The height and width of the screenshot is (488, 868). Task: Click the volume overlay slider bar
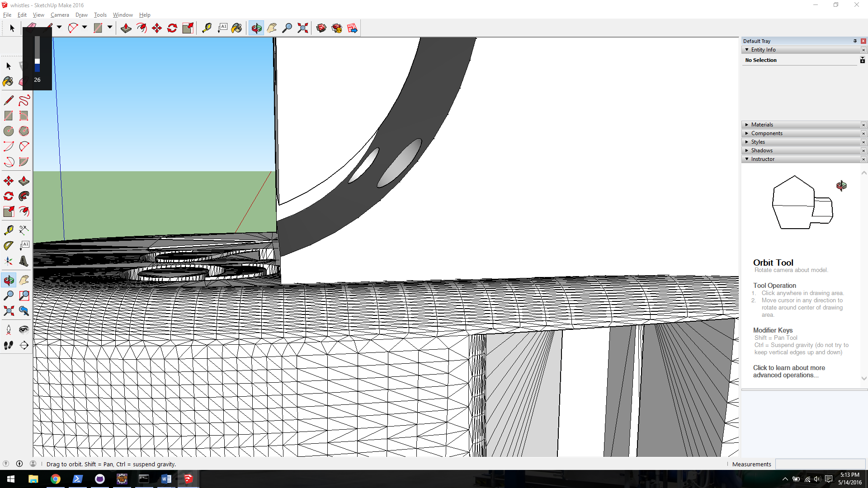pyautogui.click(x=37, y=54)
